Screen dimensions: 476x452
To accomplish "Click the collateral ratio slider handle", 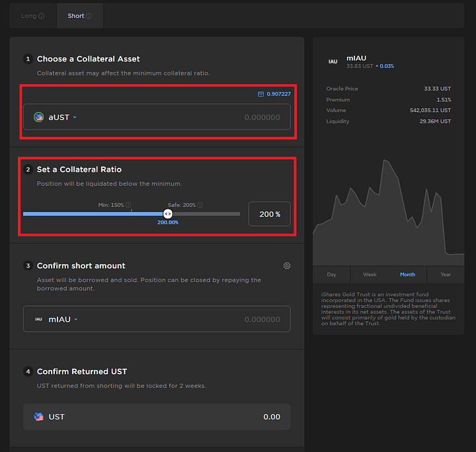I will (168, 214).
